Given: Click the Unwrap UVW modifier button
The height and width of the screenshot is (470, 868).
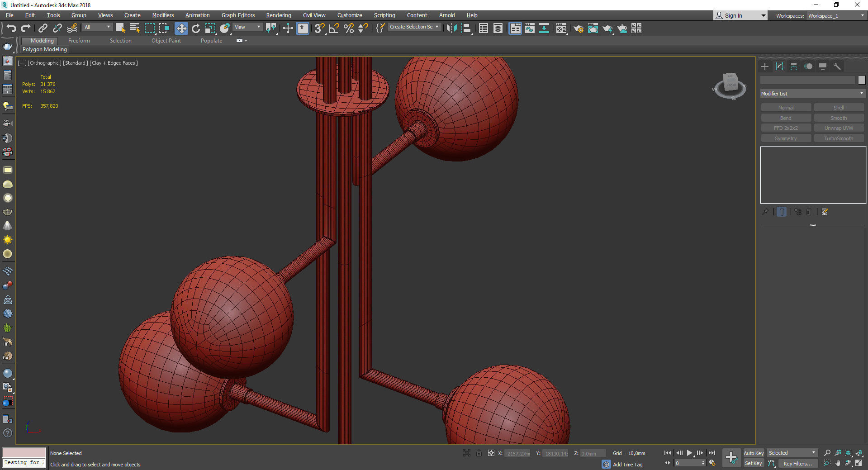Looking at the screenshot, I should tap(839, 128).
